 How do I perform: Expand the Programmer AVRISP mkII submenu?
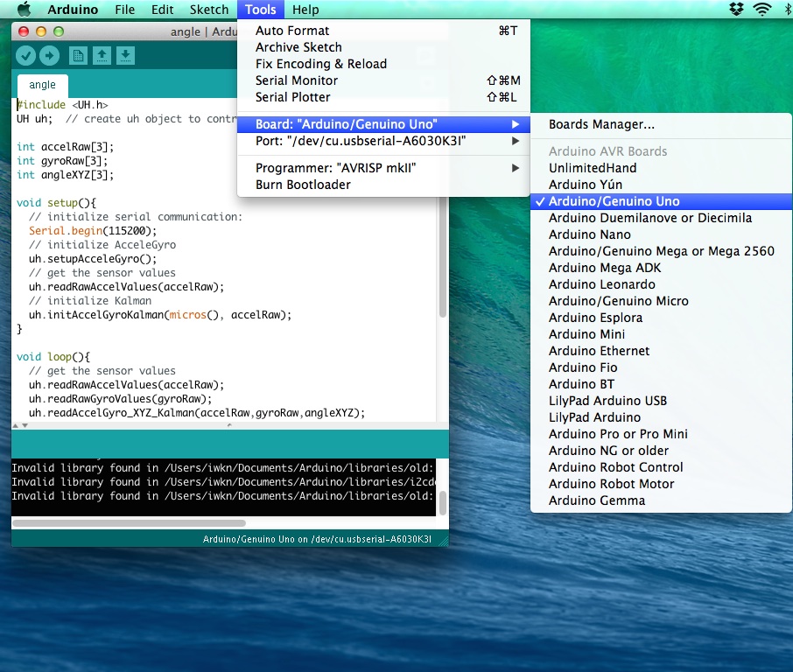coord(383,168)
